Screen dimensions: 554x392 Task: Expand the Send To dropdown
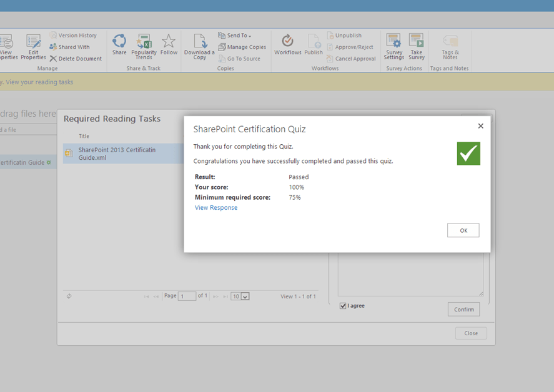pyautogui.click(x=235, y=36)
